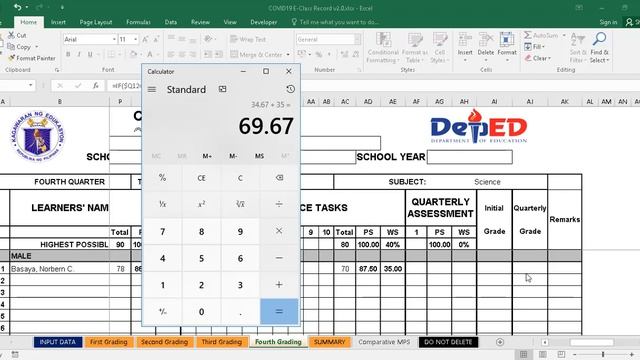
Task: Click the reciprocal 1/x key
Action: click(162, 204)
